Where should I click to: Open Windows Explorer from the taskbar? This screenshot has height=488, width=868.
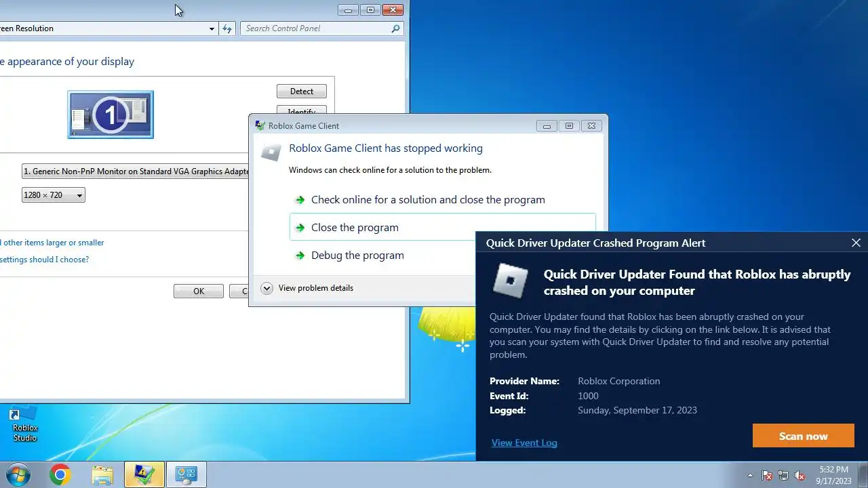102,474
